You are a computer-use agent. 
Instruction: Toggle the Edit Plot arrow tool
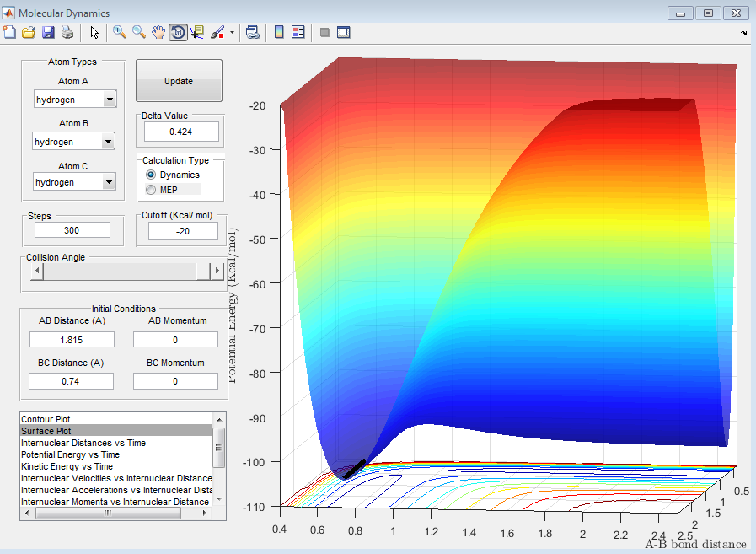(94, 32)
